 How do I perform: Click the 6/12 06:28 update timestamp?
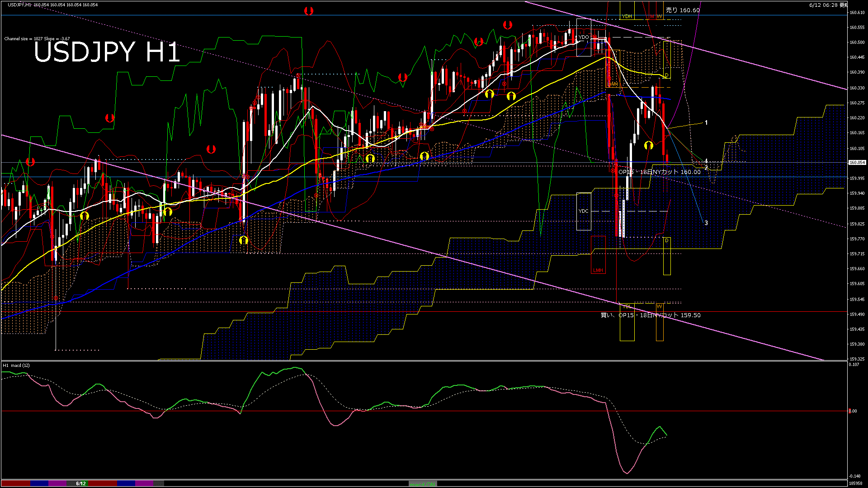(x=828, y=5)
